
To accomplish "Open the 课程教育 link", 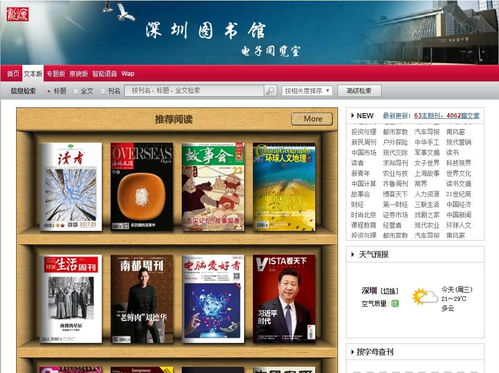I will click(364, 225).
